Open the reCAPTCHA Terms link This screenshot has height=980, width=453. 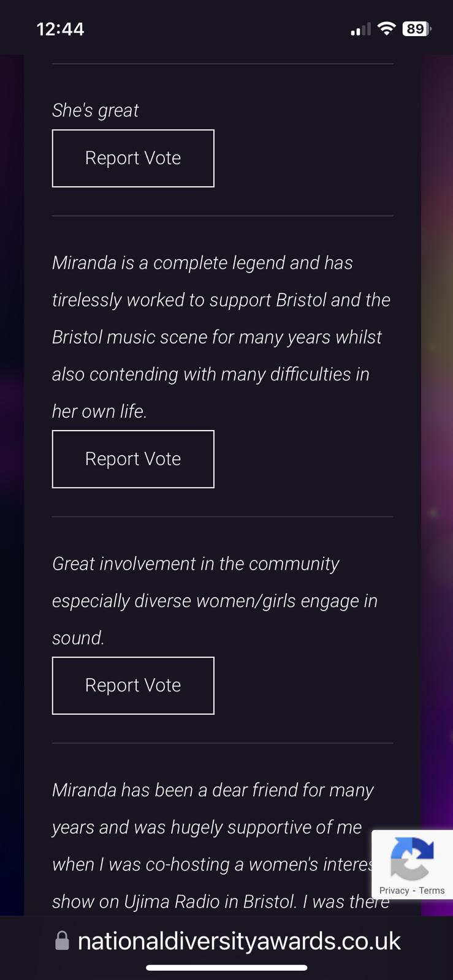[x=432, y=891]
